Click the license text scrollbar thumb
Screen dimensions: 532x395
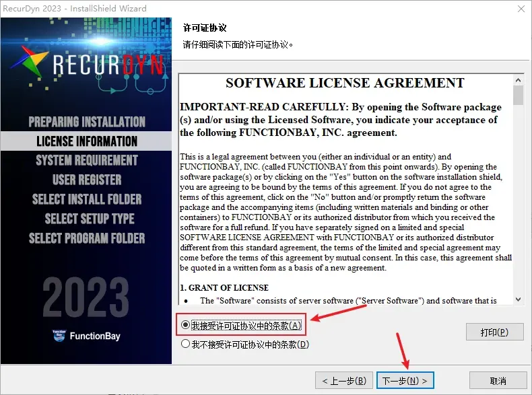518,96
